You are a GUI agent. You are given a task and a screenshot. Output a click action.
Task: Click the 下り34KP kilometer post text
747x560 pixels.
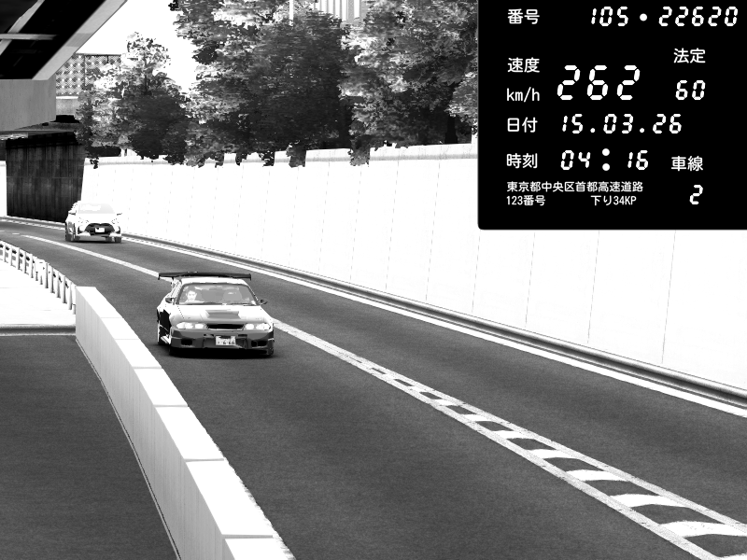coord(613,200)
